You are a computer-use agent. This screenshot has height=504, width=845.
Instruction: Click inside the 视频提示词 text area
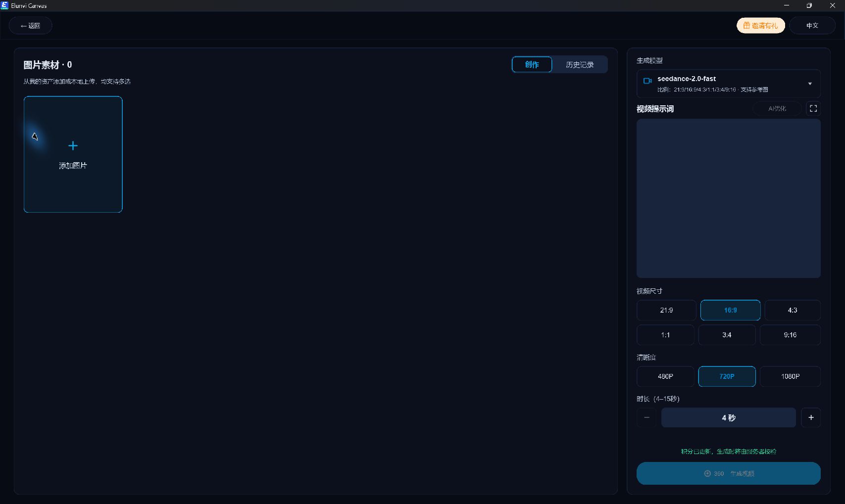pyautogui.click(x=728, y=198)
